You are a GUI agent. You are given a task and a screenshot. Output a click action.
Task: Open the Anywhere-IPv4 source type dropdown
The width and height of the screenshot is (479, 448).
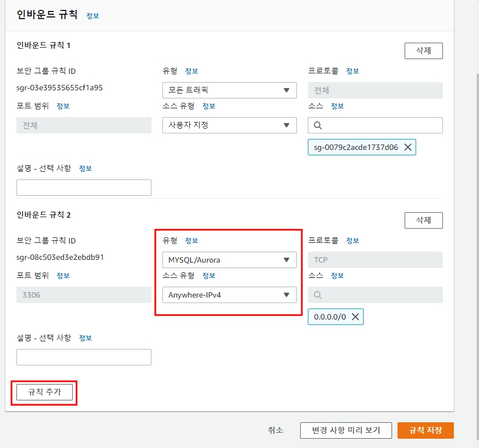coord(230,295)
